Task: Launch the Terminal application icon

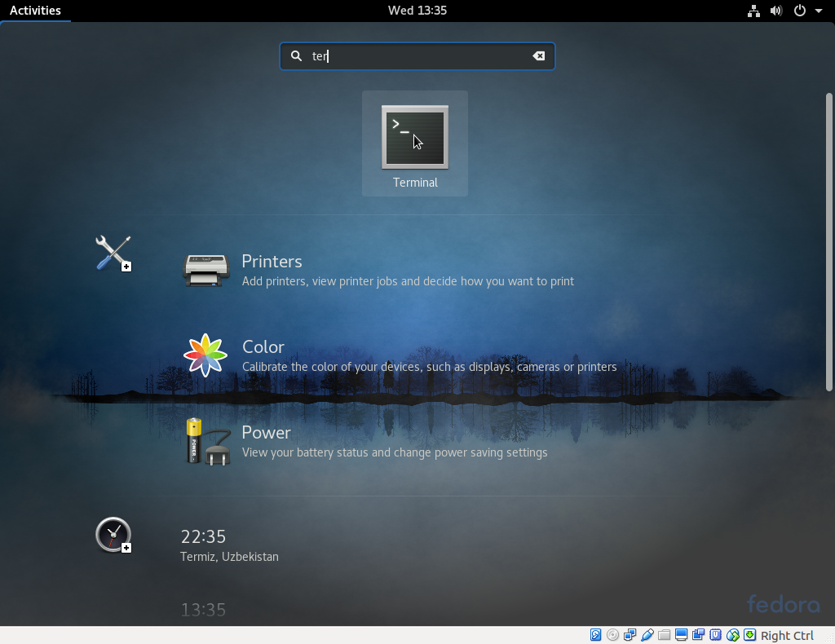Action: (415, 137)
